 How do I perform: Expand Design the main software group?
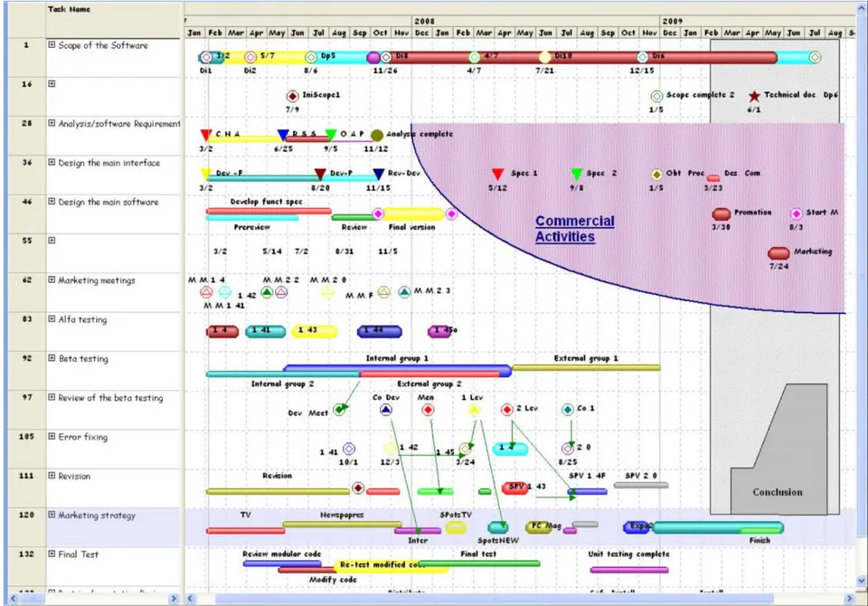pyautogui.click(x=52, y=202)
